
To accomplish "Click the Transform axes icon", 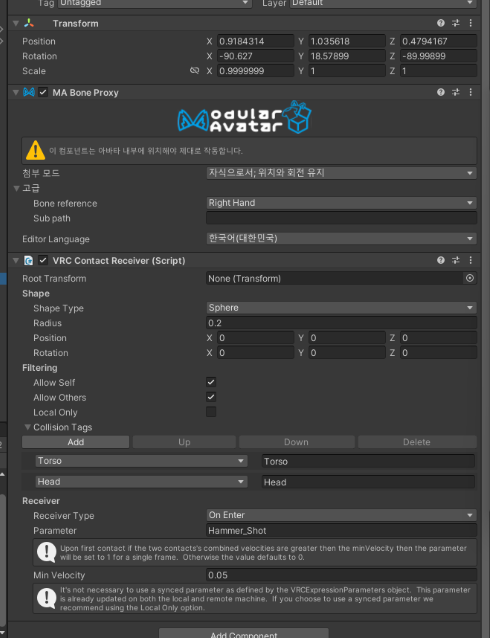I will (29, 23).
